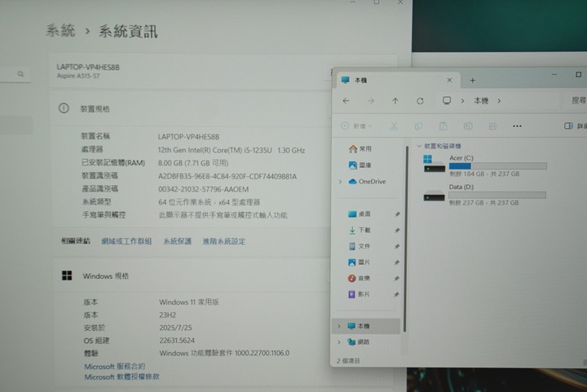Unpin 下載 via its pin icon
Screen dimensions: 587x392
pos(397,231)
